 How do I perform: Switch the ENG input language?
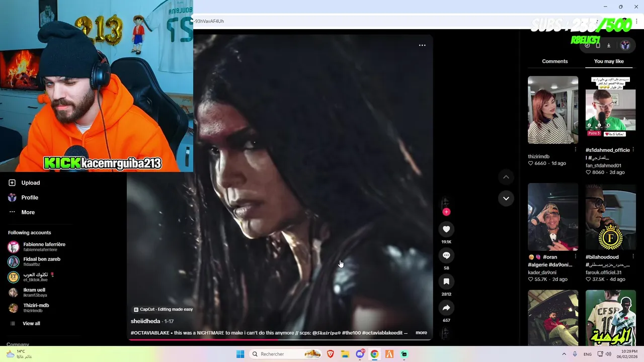click(x=588, y=354)
